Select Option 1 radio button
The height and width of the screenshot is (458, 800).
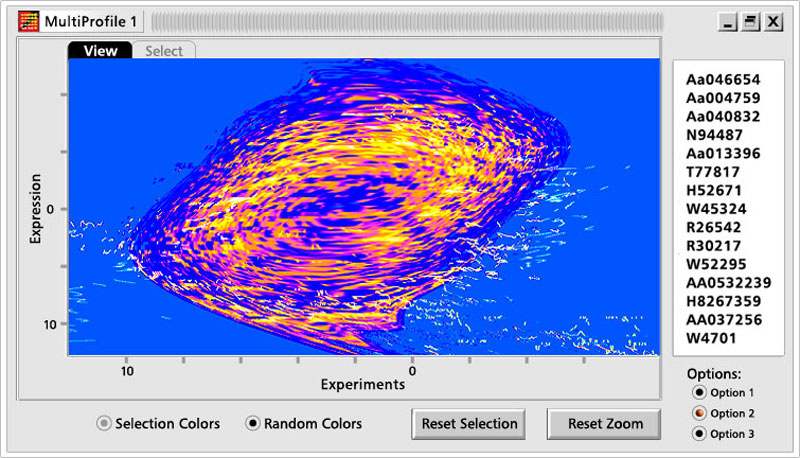click(699, 393)
